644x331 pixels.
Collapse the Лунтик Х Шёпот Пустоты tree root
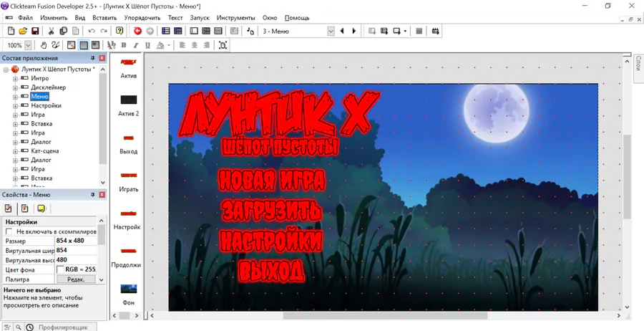pos(6,69)
